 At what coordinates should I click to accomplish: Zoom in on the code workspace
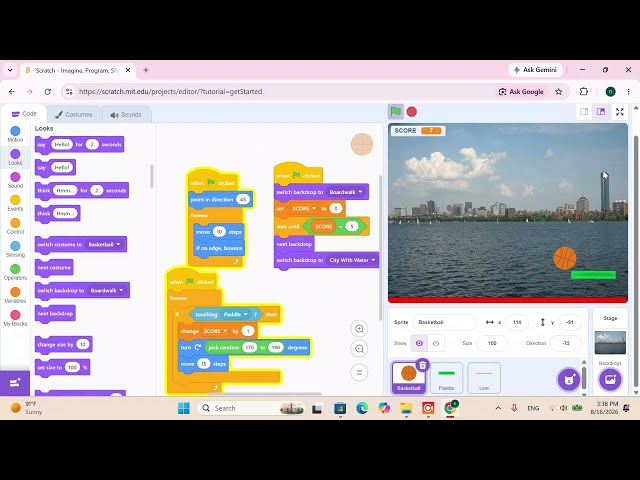[x=359, y=329]
